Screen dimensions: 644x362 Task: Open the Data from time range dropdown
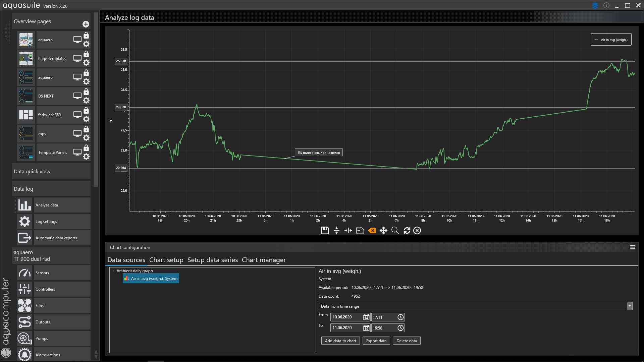pyautogui.click(x=629, y=306)
